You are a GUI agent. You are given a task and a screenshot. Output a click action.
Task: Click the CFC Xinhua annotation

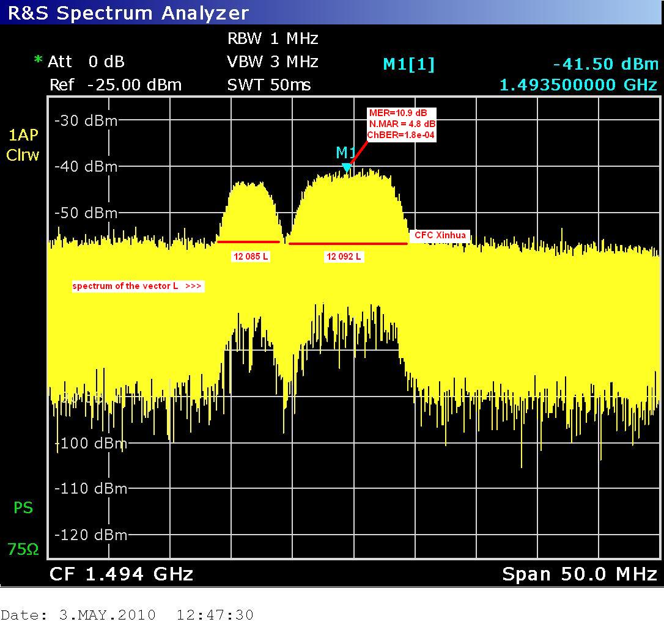440,235
